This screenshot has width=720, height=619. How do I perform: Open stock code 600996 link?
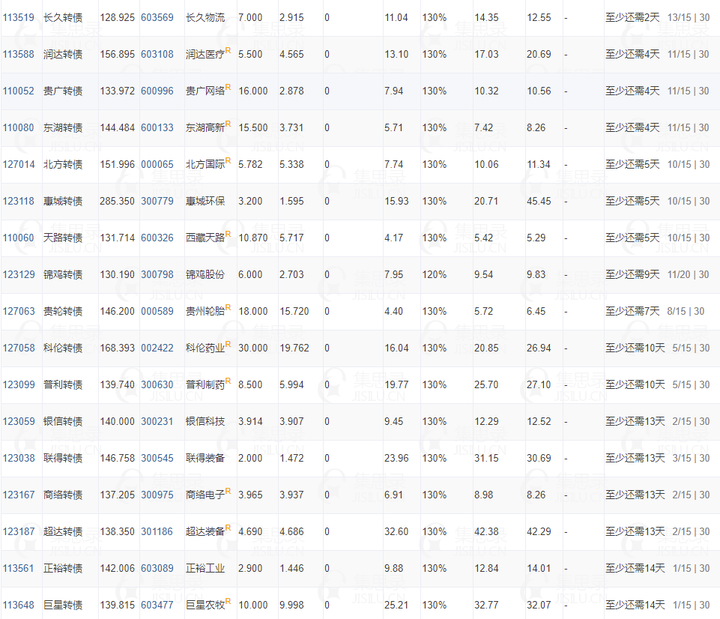pos(157,91)
